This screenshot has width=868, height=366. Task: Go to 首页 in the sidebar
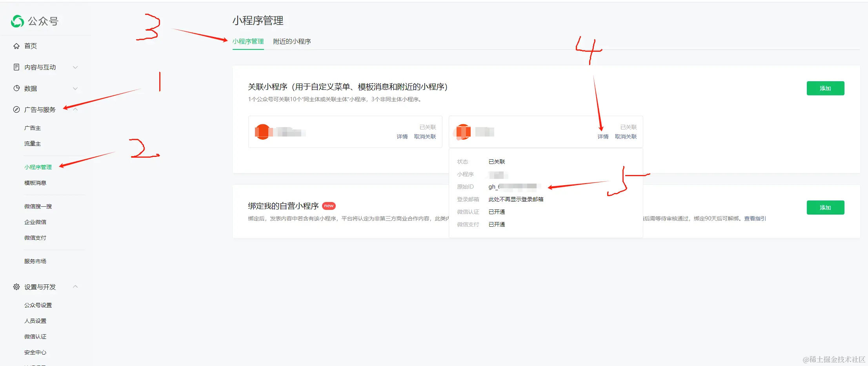click(31, 46)
